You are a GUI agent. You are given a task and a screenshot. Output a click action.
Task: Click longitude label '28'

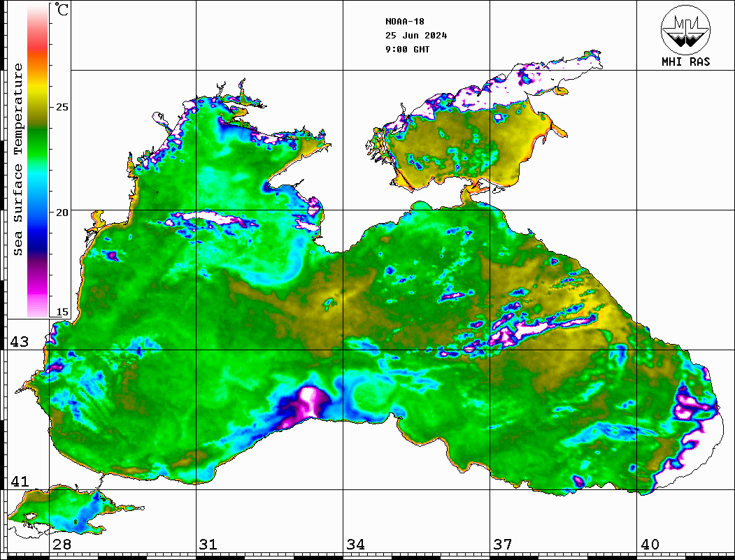(62, 545)
